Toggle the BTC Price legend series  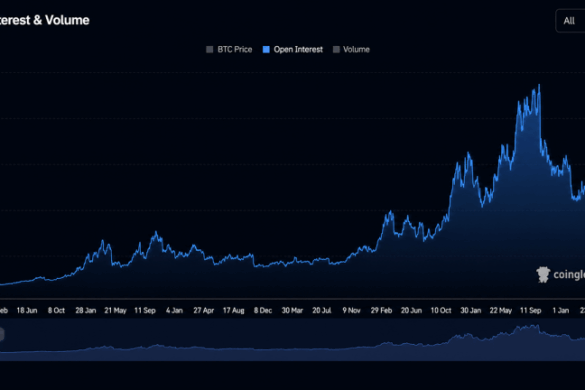click(x=229, y=50)
